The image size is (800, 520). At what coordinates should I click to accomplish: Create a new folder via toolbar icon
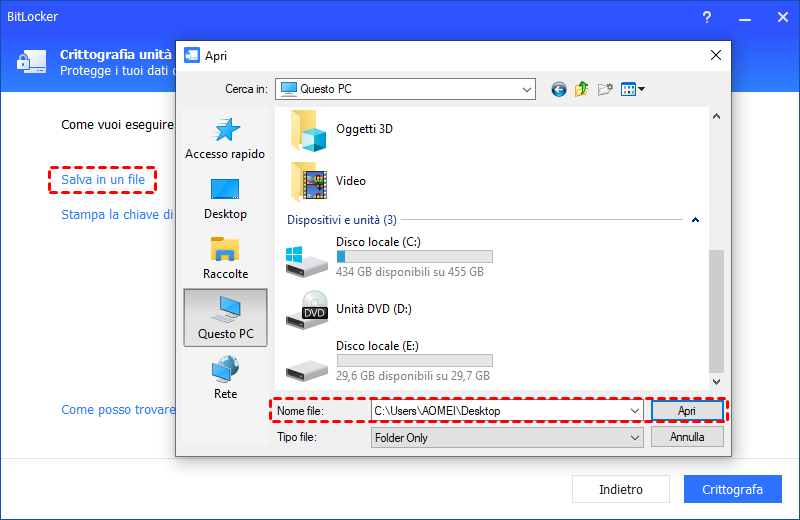[x=605, y=89]
